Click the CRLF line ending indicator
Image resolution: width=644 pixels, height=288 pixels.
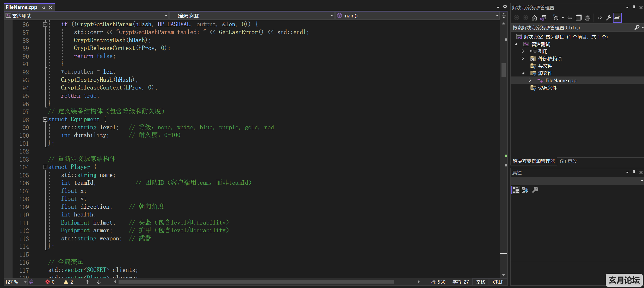tap(498, 282)
